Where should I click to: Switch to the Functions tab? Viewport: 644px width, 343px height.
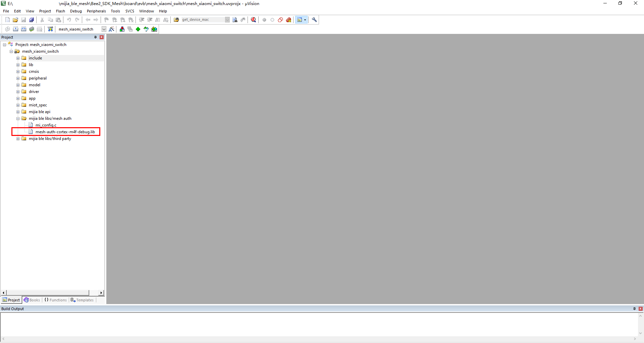56,300
